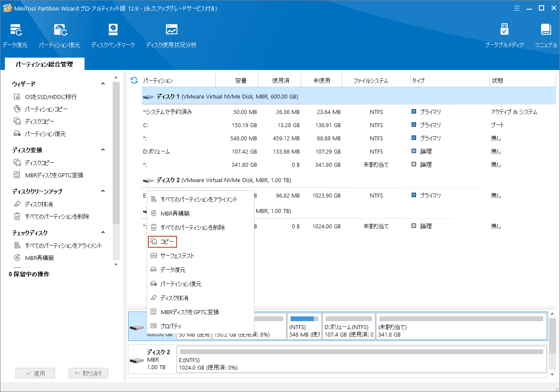Choose コピー from the context menu
The width and height of the screenshot is (560, 392).
162,242
